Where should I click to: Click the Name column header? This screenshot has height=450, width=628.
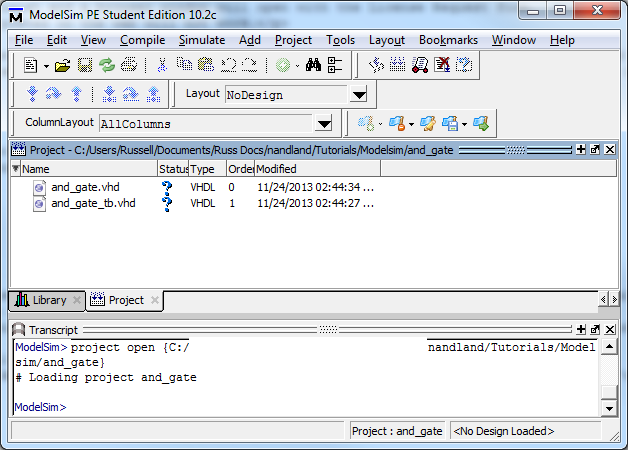pyautogui.click(x=89, y=169)
